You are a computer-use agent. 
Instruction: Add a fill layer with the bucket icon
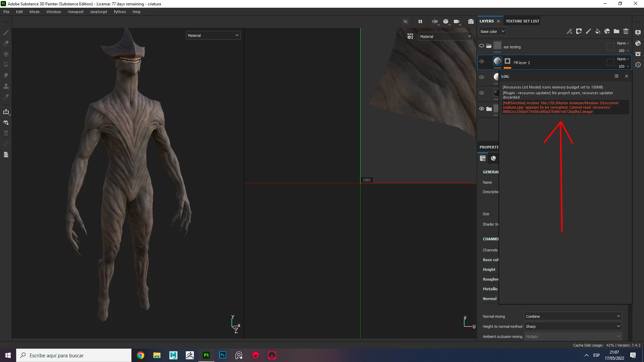point(597,32)
